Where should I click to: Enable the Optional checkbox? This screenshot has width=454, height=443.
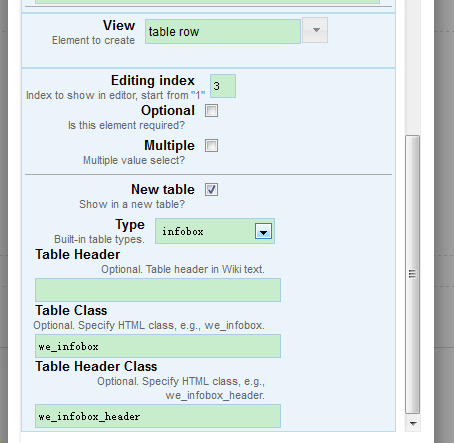pyautogui.click(x=211, y=111)
